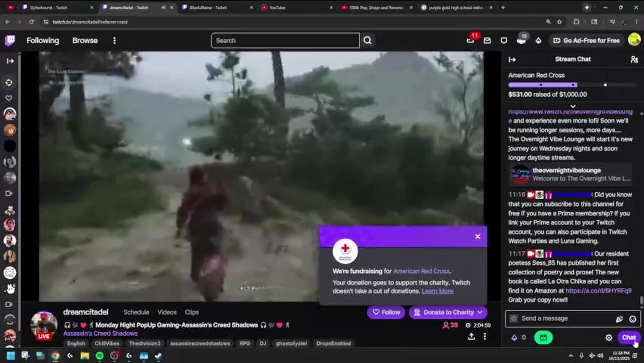Screen dimensions: 644x363
Task: Go to Browse page
Action: pos(85,40)
